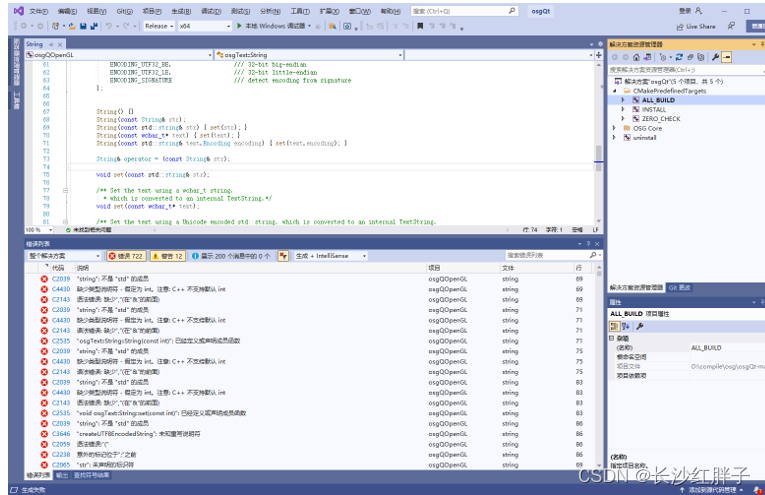
Task: Click the Collapse All icon in Solution Explorer
Action: click(690, 57)
